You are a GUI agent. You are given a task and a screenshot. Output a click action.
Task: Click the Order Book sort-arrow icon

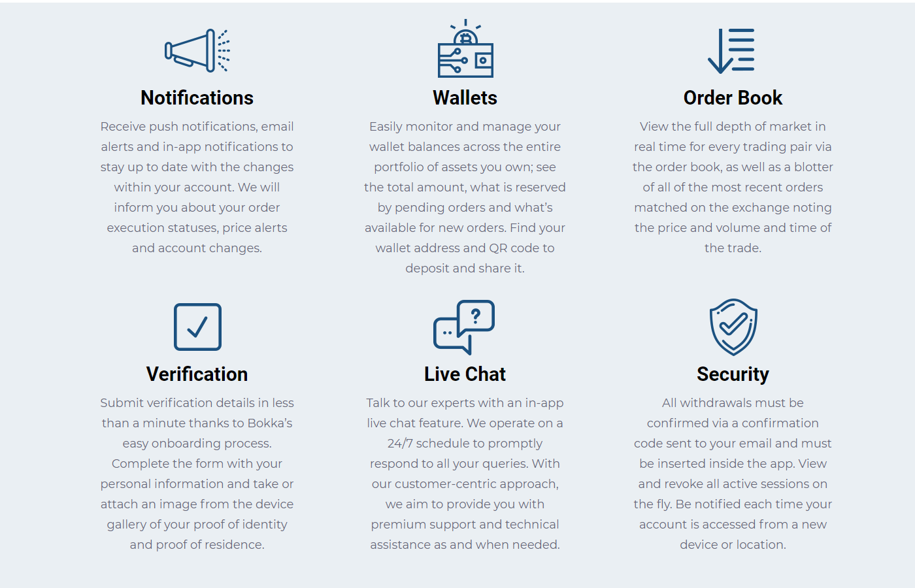pos(731,51)
